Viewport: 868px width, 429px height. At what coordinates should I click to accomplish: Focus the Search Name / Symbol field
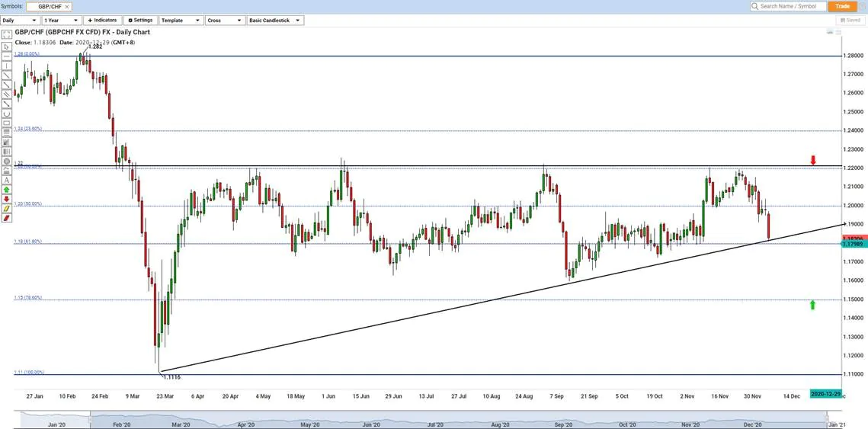pyautogui.click(x=791, y=6)
